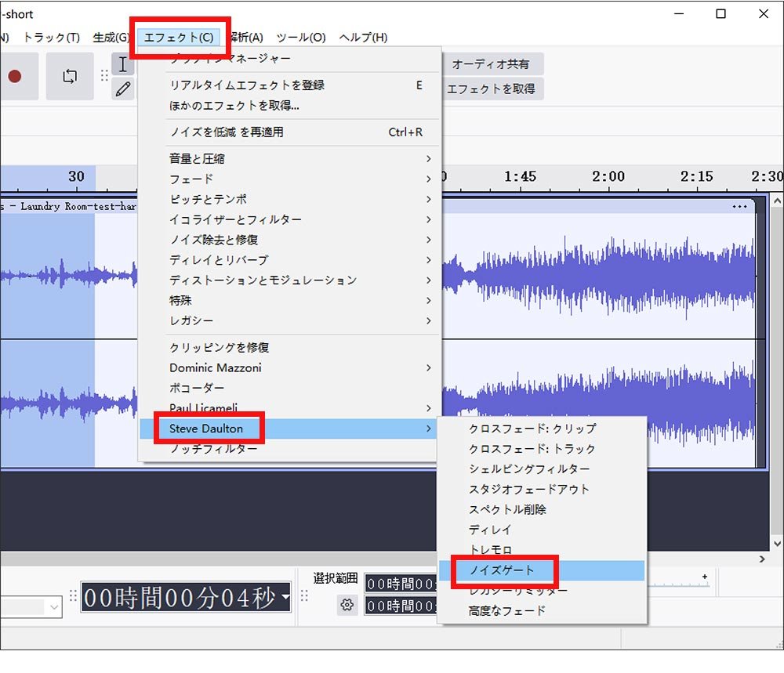The image size is (784, 673).
Task: Enable loop playback
Action: (x=70, y=75)
